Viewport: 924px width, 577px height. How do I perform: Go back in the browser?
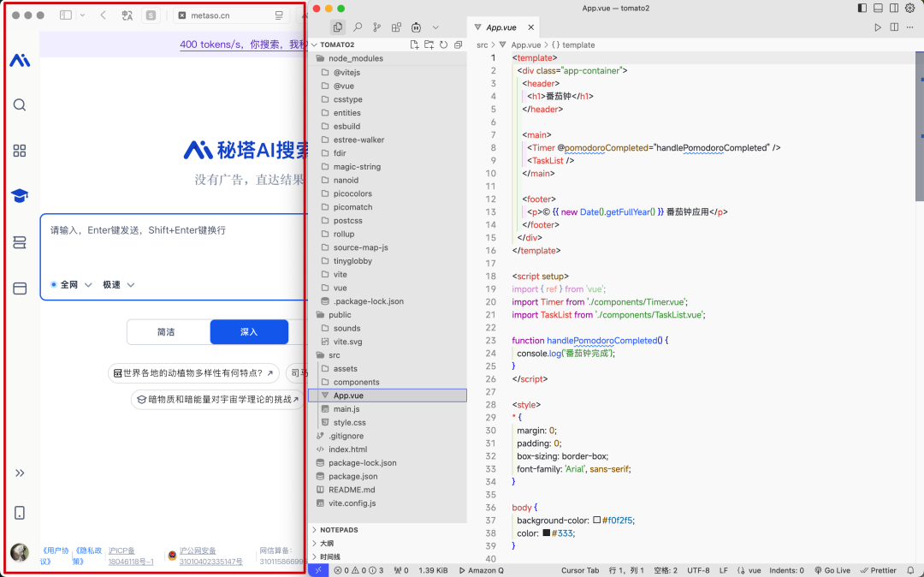(x=104, y=15)
